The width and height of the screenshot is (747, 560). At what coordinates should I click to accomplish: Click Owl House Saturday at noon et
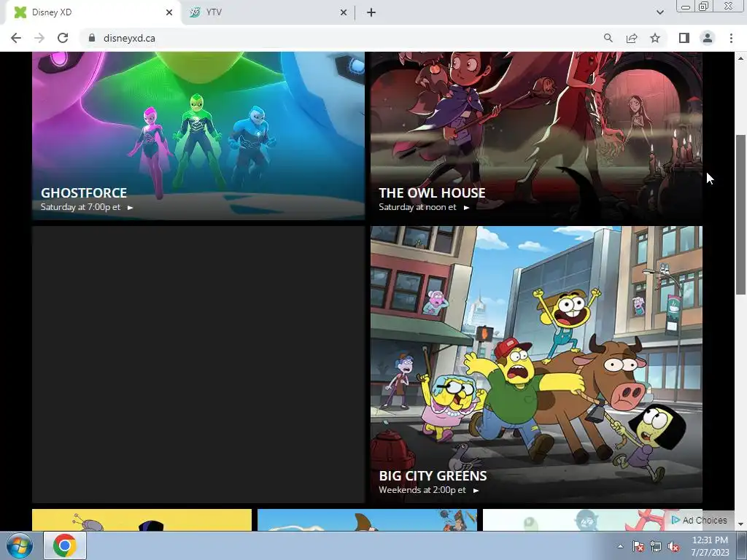[x=417, y=207]
